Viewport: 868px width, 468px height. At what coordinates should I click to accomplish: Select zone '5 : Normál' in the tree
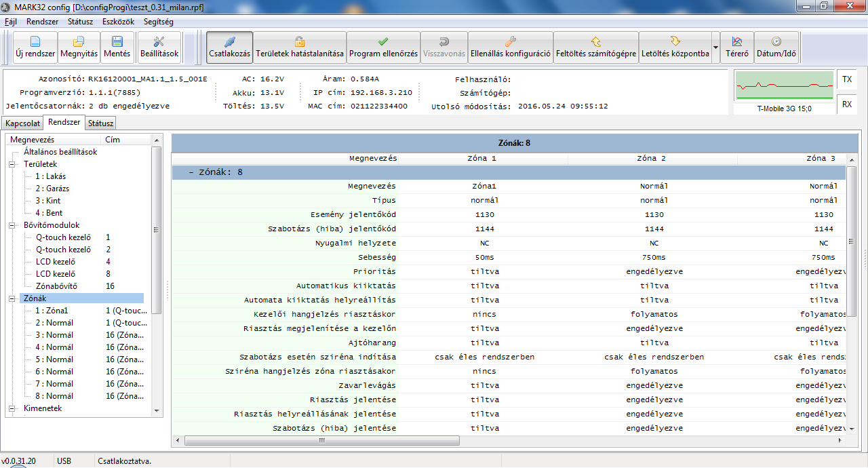point(54,359)
